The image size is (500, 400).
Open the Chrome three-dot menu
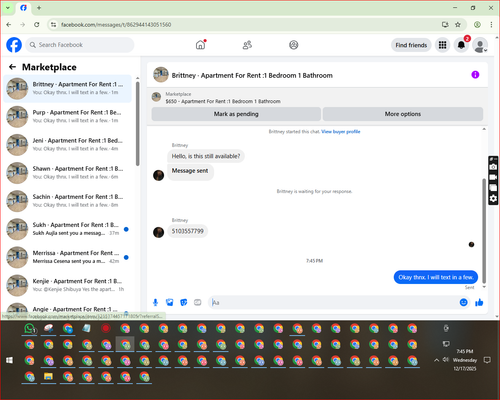(491, 24)
